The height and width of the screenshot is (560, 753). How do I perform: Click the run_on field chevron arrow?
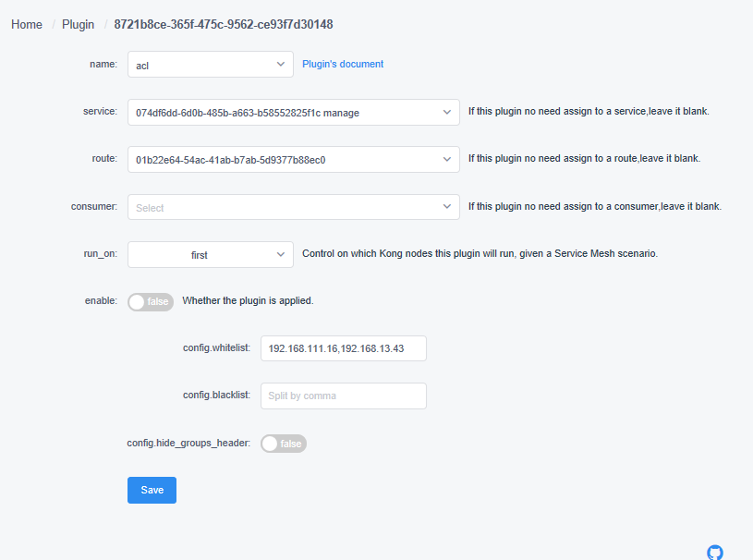(281, 254)
